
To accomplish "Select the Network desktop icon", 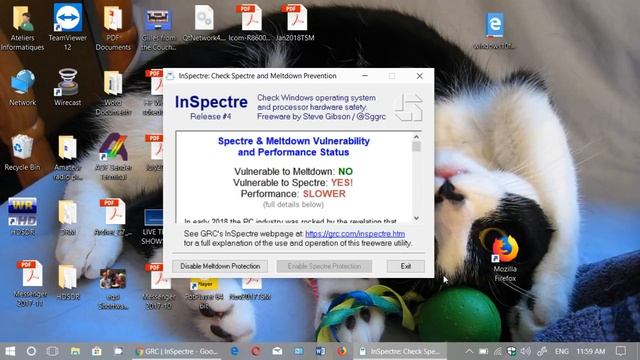I will pos(22,88).
